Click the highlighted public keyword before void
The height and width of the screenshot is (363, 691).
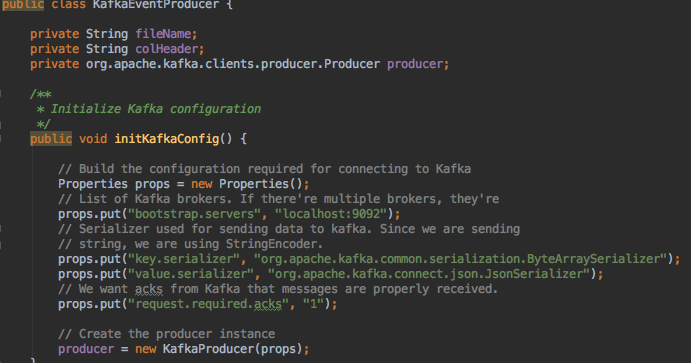pyautogui.click(x=51, y=139)
